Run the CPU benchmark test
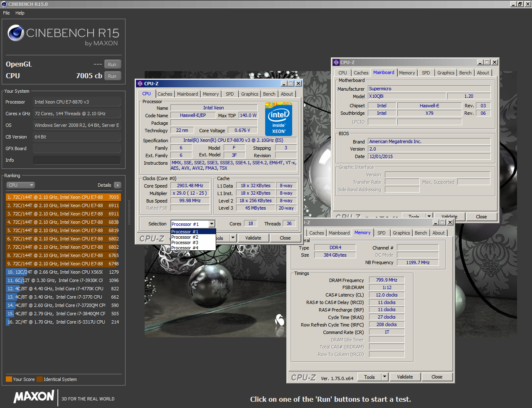Image resolution: width=532 pixels, height=408 pixels. point(112,76)
